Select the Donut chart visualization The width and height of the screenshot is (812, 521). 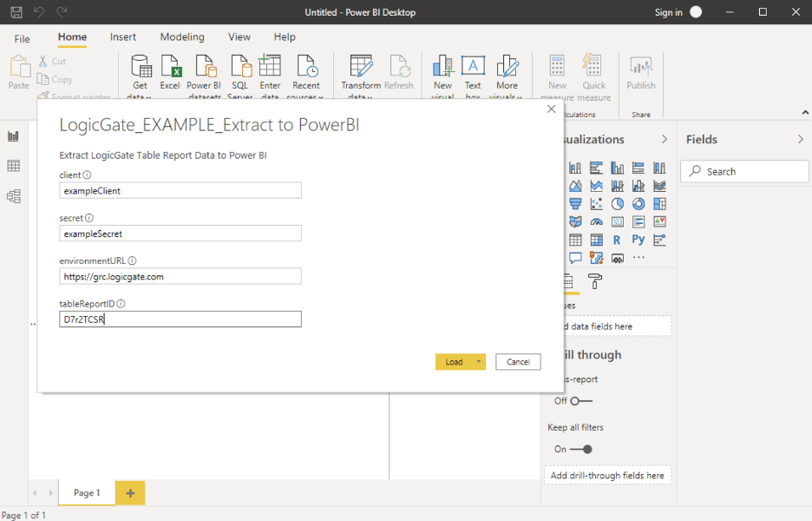pyautogui.click(x=637, y=203)
